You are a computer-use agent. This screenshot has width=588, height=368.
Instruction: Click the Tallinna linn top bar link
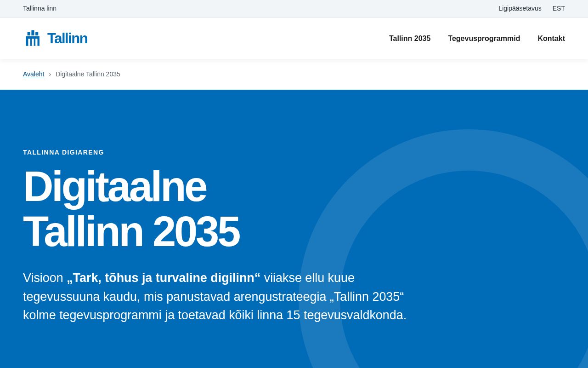point(40,8)
